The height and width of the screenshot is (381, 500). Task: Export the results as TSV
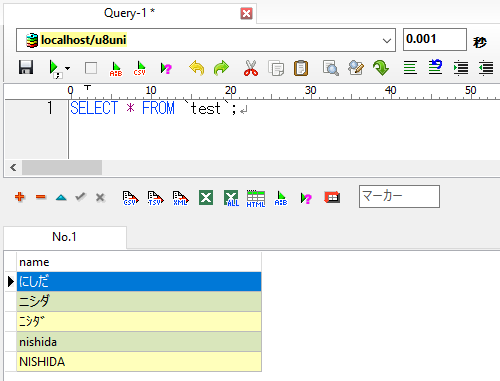pos(155,198)
